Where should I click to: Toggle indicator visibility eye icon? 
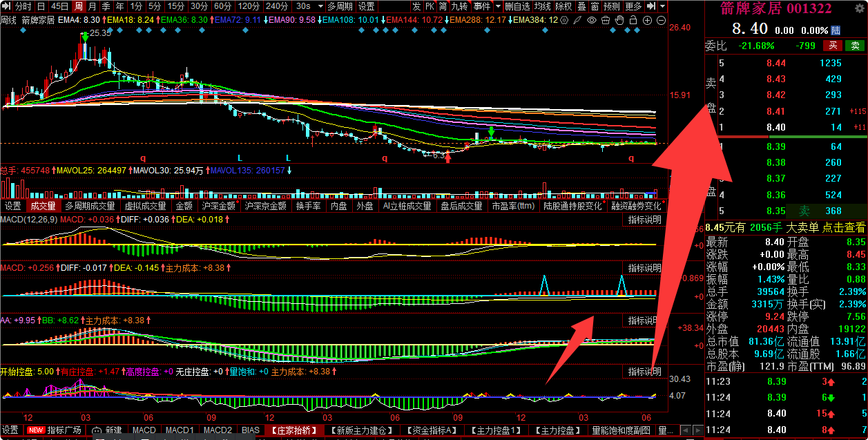tap(592, 20)
